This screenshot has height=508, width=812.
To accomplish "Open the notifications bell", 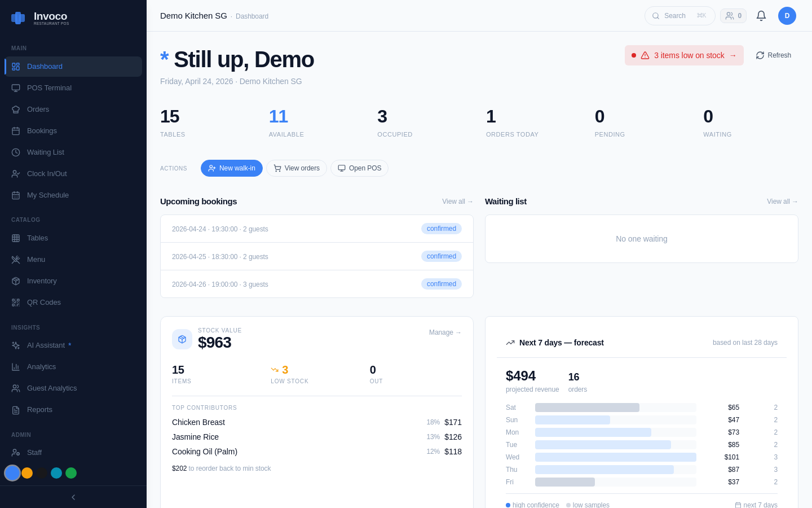I will tap(761, 15).
